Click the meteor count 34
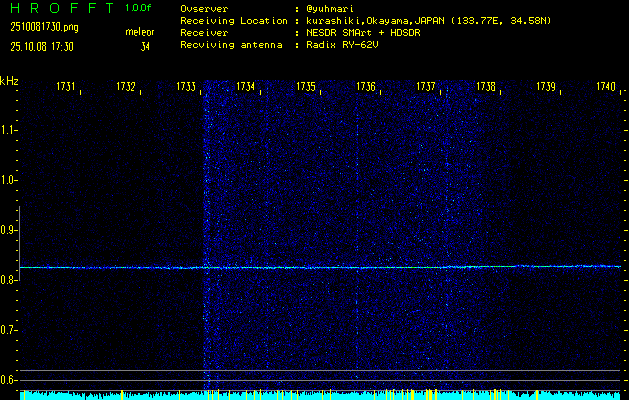629x400 pixels. point(145,47)
